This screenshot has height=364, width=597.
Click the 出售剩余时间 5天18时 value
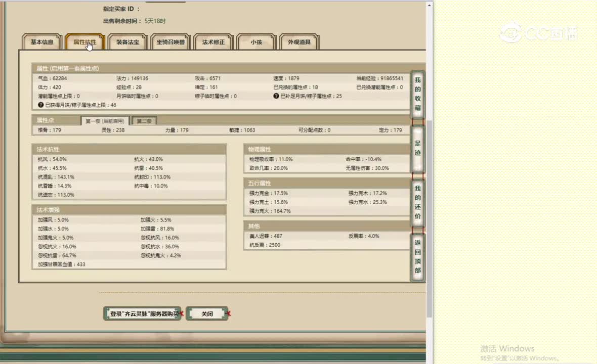coord(155,21)
